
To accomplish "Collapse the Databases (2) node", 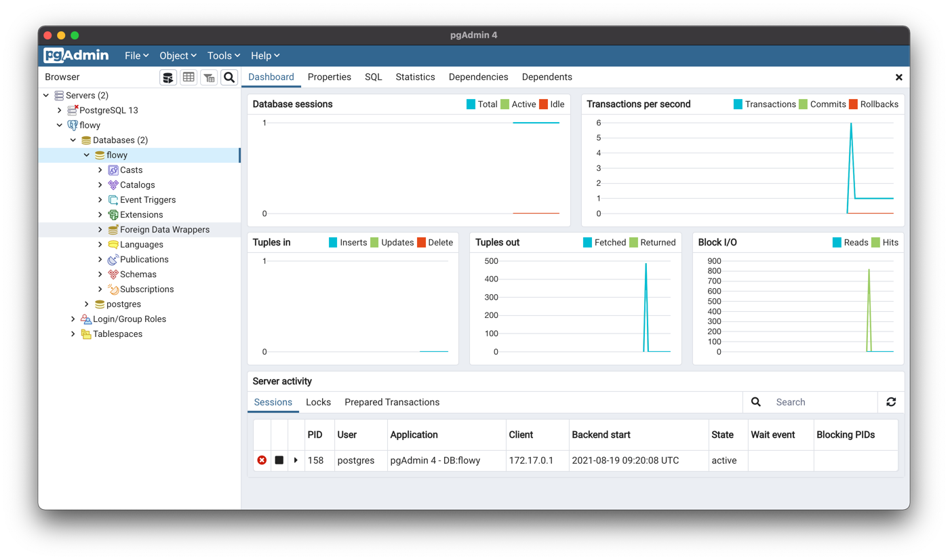I will pos(73,140).
